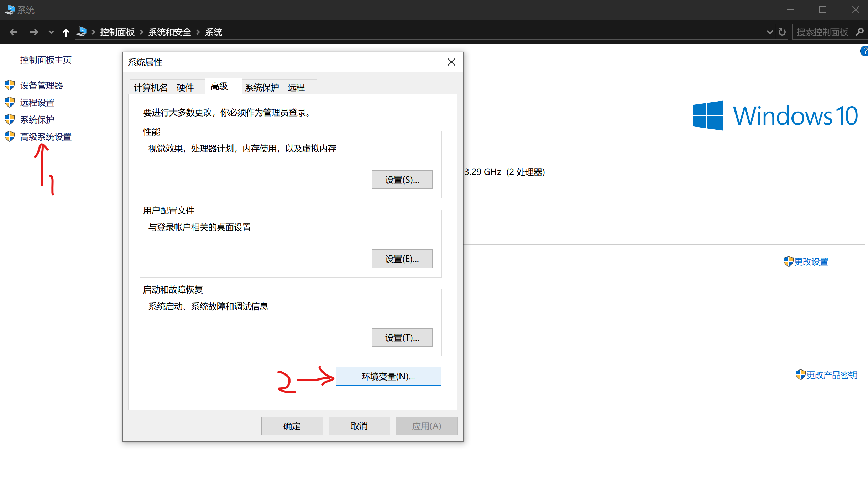Refresh the control panel page
The image size is (868, 481).
pos(782,32)
